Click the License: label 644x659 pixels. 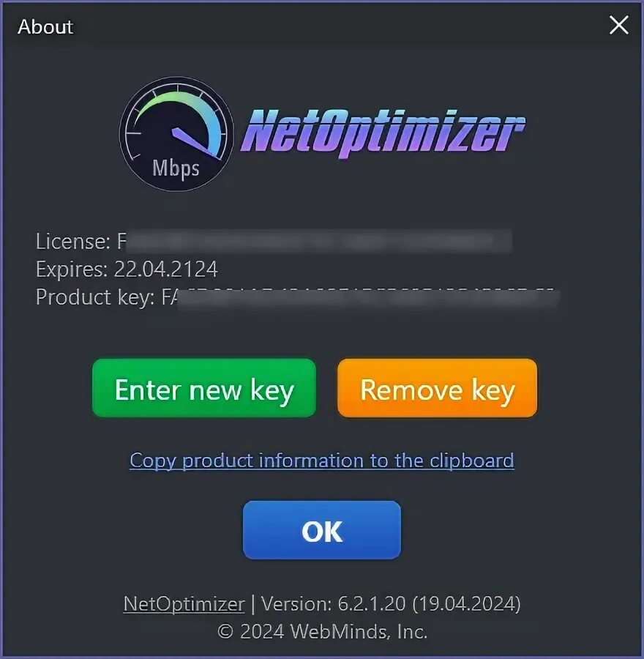coord(73,241)
